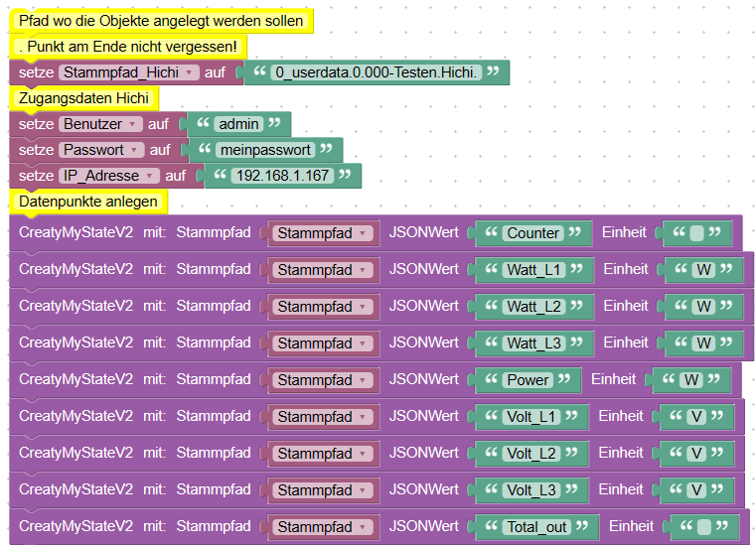Select 'CreatyMyStateV2' label in the Power row
This screenshot has width=756, height=545.
(76, 379)
